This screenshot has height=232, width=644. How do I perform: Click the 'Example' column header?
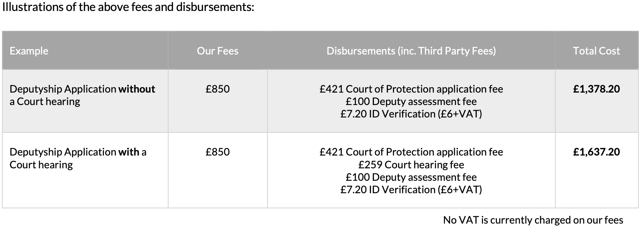29,51
